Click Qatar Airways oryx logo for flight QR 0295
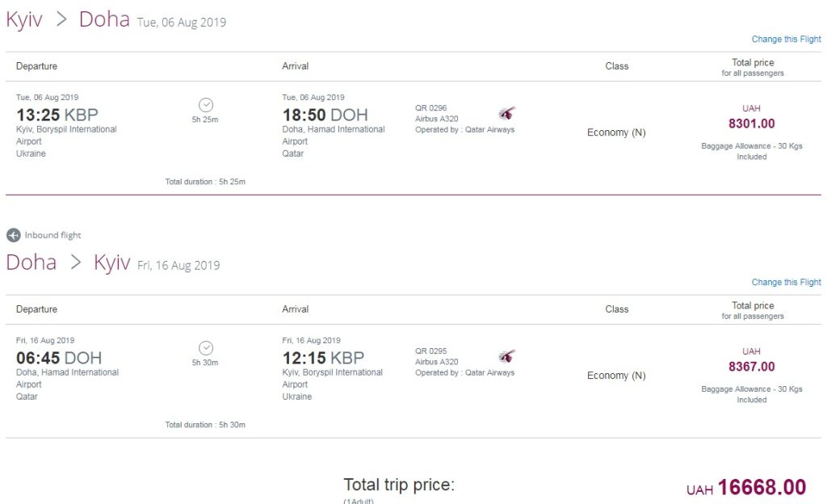Image resolution: width=827 pixels, height=504 pixels. tap(506, 357)
